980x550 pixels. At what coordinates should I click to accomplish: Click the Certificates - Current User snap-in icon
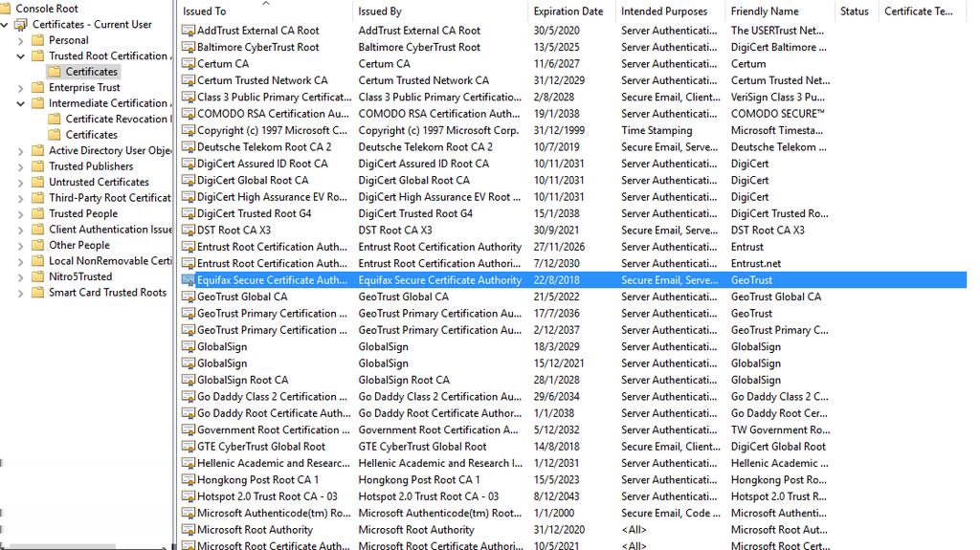pos(21,24)
